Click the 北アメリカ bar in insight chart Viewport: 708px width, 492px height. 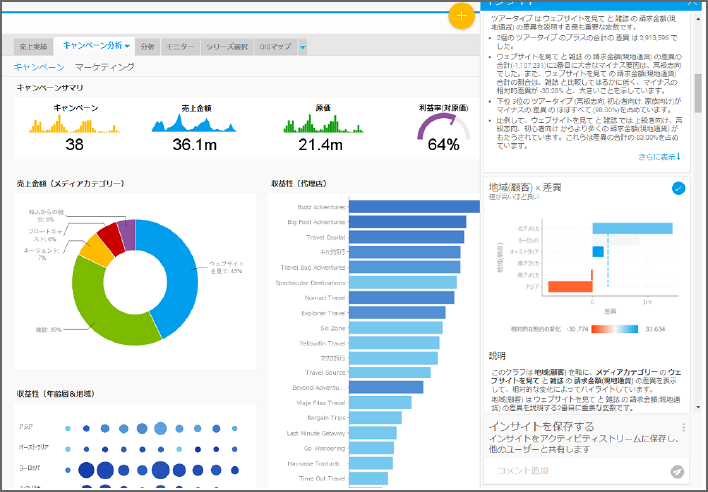tap(632, 228)
